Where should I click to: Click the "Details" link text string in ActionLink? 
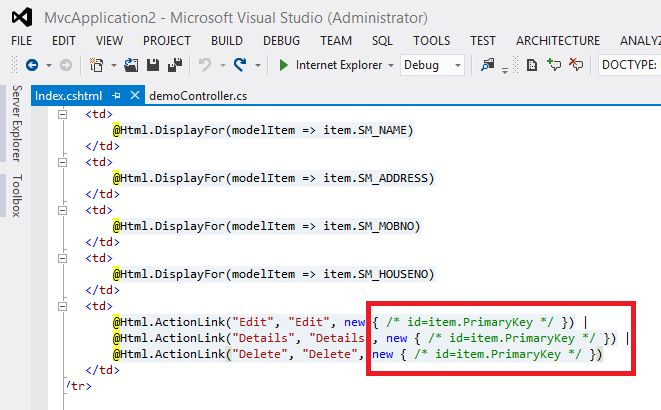coord(264,338)
